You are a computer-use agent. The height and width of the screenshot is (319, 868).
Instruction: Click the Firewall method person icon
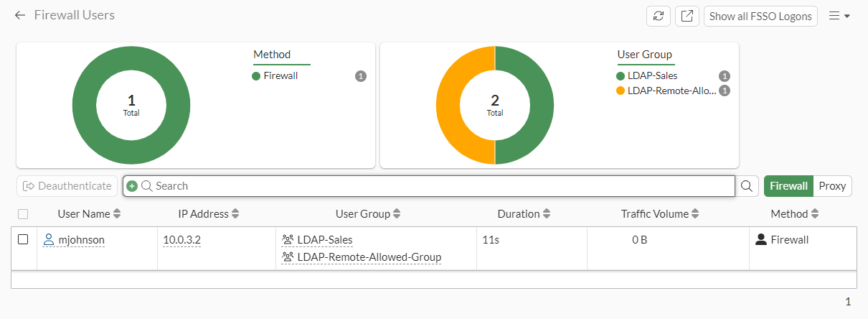point(761,240)
